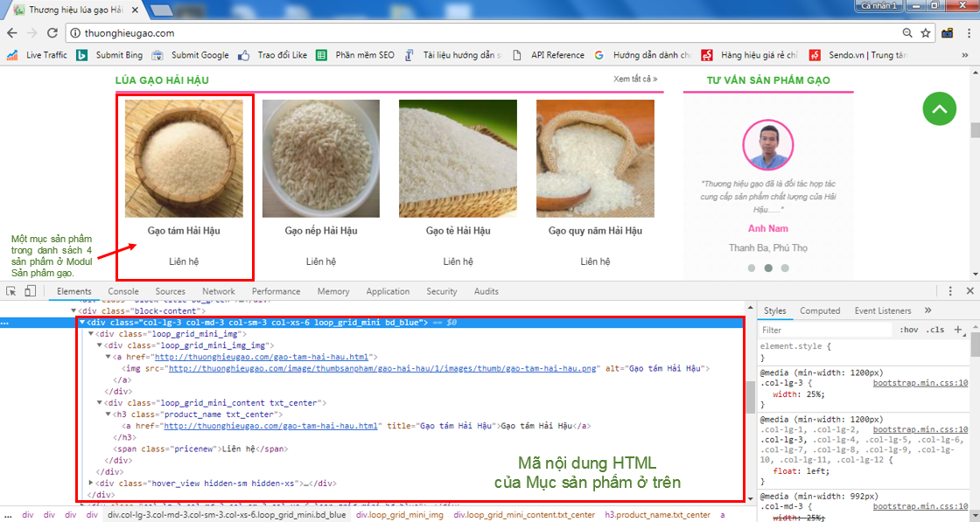Viewport: 980px width, 522px height.
Task: Collapse the block-content div node
Action: click(73, 311)
